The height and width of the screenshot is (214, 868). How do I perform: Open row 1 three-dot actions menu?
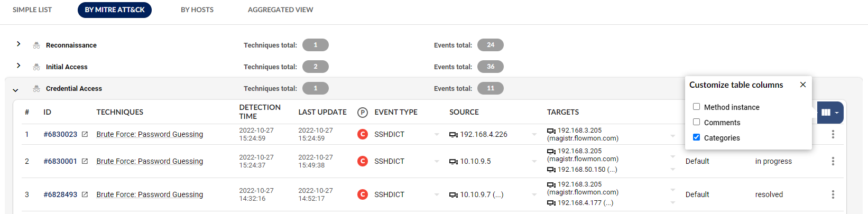pyautogui.click(x=833, y=134)
